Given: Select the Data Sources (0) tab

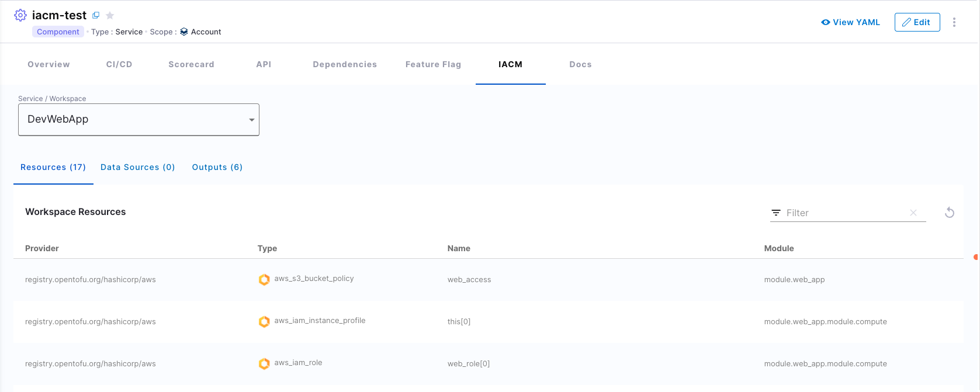Looking at the screenshot, I should pyautogui.click(x=137, y=167).
